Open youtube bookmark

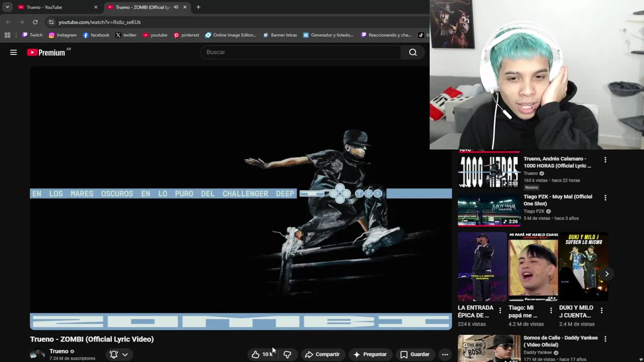pyautogui.click(x=155, y=35)
